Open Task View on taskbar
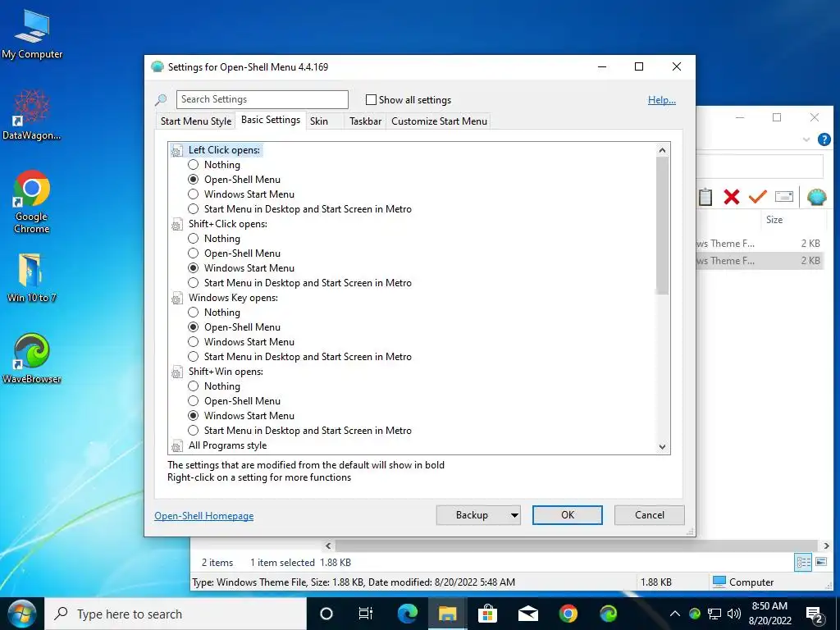Image resolution: width=840 pixels, height=630 pixels. tap(366, 614)
